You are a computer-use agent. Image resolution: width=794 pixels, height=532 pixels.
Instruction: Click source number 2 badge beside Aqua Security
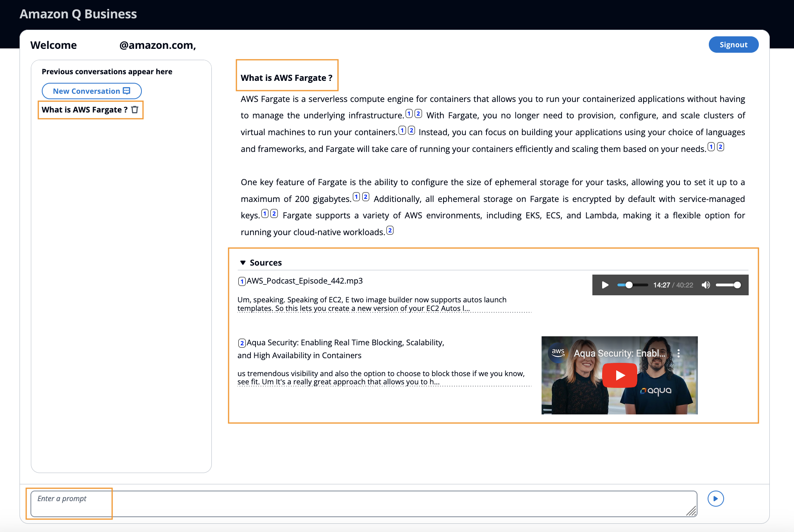click(x=242, y=343)
